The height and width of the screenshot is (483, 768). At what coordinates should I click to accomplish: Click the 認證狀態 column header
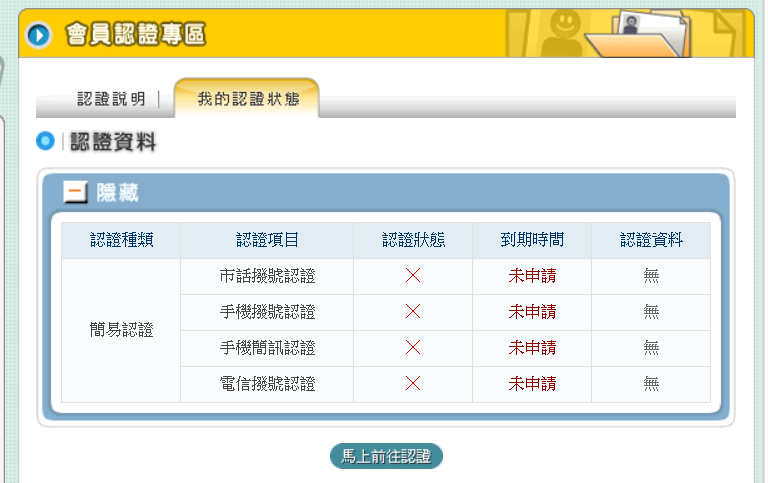pyautogui.click(x=413, y=240)
